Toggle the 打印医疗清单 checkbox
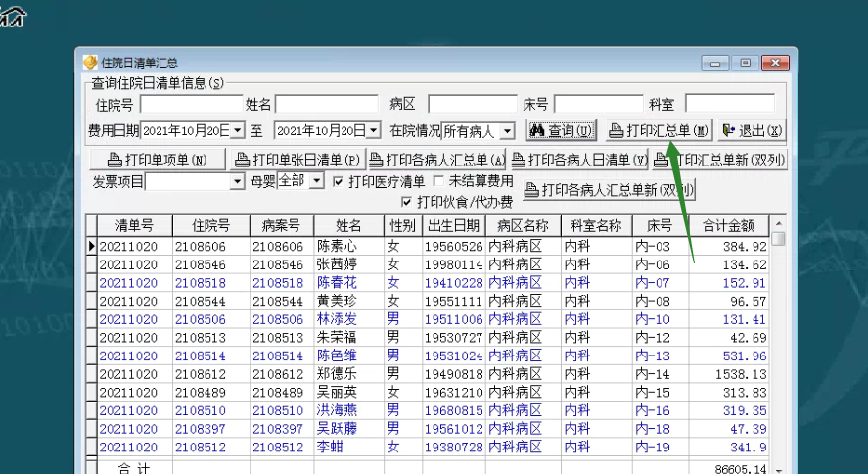 [339, 182]
